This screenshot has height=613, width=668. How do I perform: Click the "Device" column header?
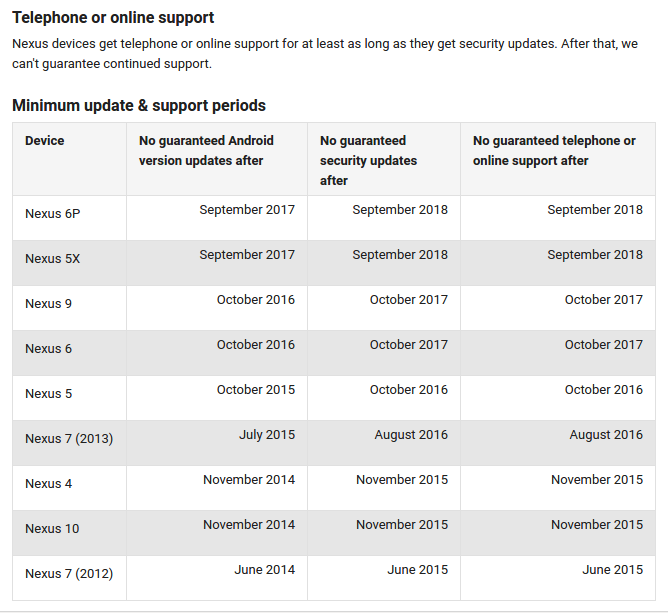(x=45, y=141)
